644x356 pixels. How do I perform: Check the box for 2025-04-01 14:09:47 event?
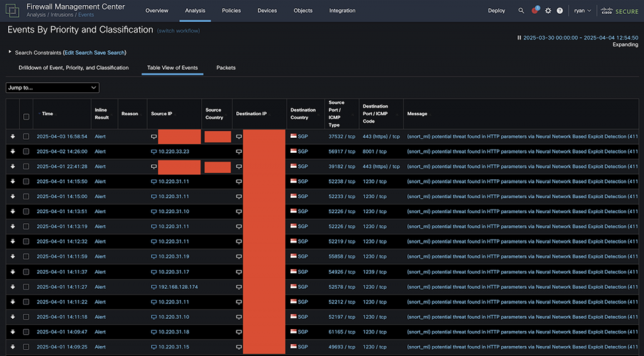(x=26, y=331)
